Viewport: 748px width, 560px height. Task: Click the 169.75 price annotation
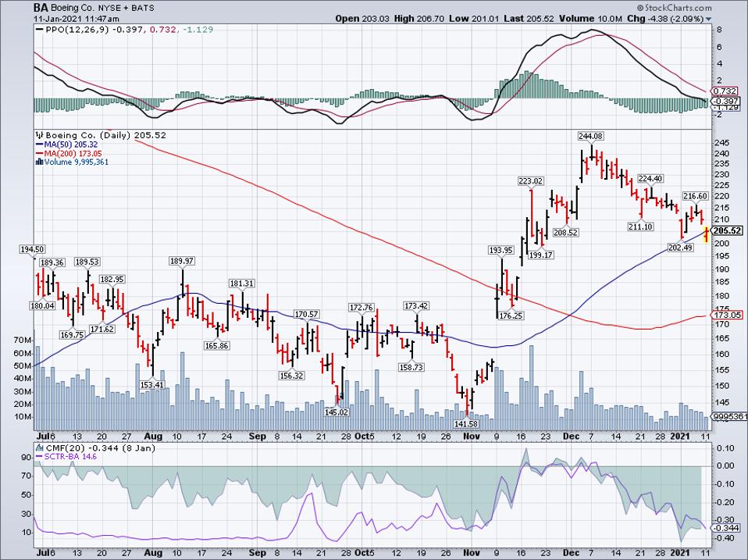coord(72,335)
